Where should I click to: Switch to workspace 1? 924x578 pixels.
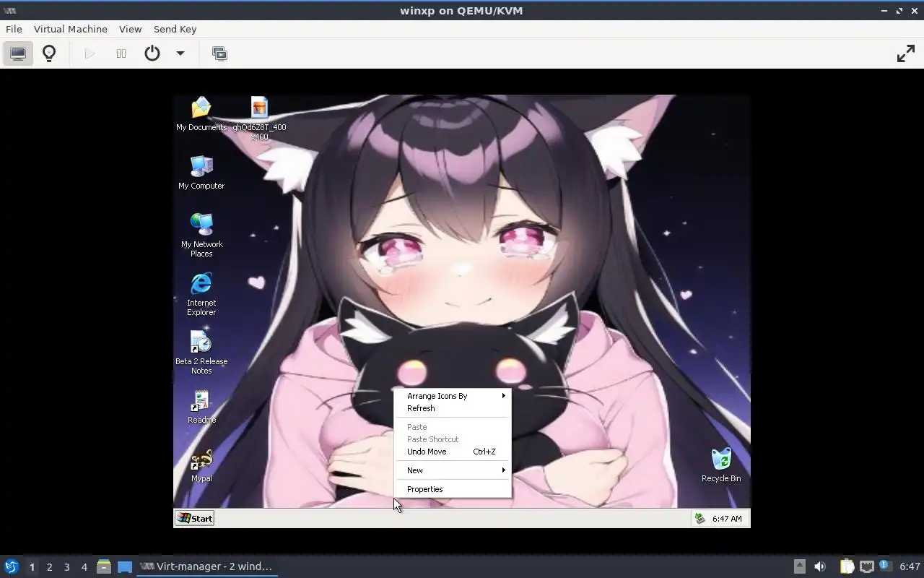(32, 567)
